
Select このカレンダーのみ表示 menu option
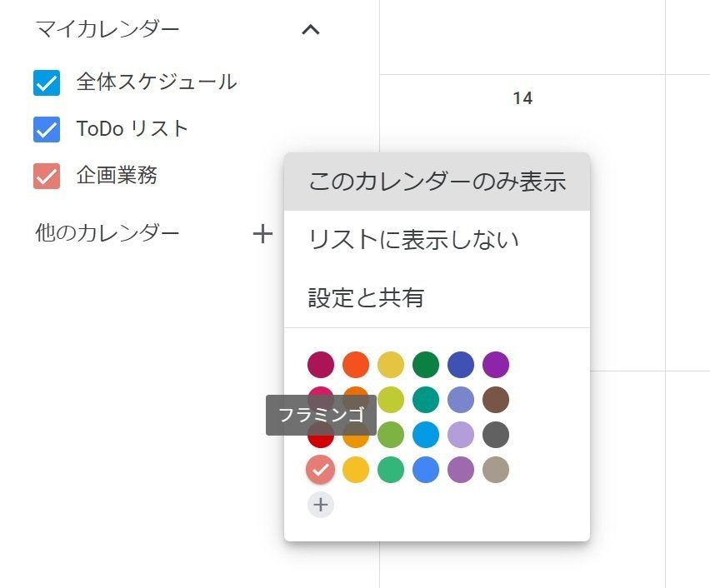coord(437,182)
